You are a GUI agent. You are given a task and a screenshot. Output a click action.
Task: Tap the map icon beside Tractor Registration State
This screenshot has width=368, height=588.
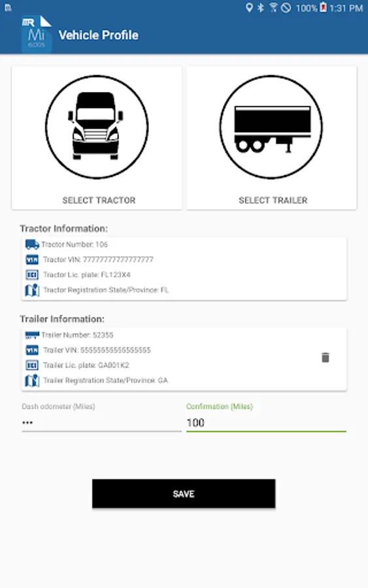tap(32, 290)
